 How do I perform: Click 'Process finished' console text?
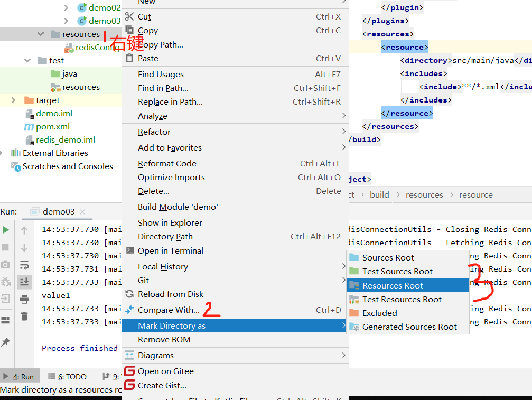coord(79,348)
